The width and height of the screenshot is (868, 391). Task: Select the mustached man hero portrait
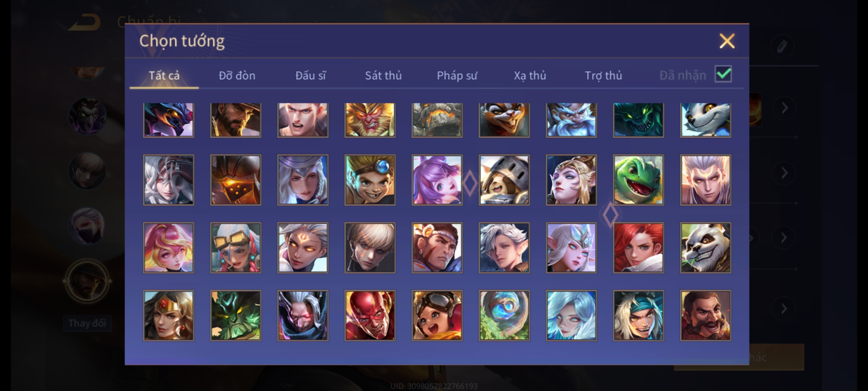pos(706,315)
